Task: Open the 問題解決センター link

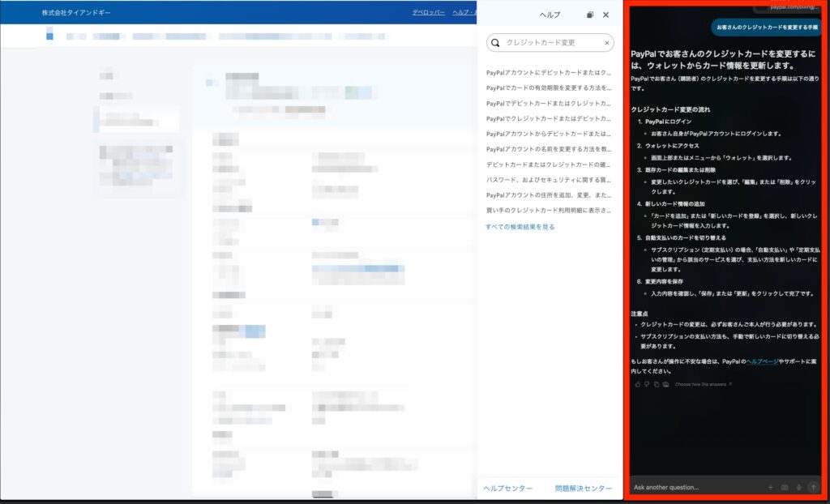Action: click(x=584, y=488)
